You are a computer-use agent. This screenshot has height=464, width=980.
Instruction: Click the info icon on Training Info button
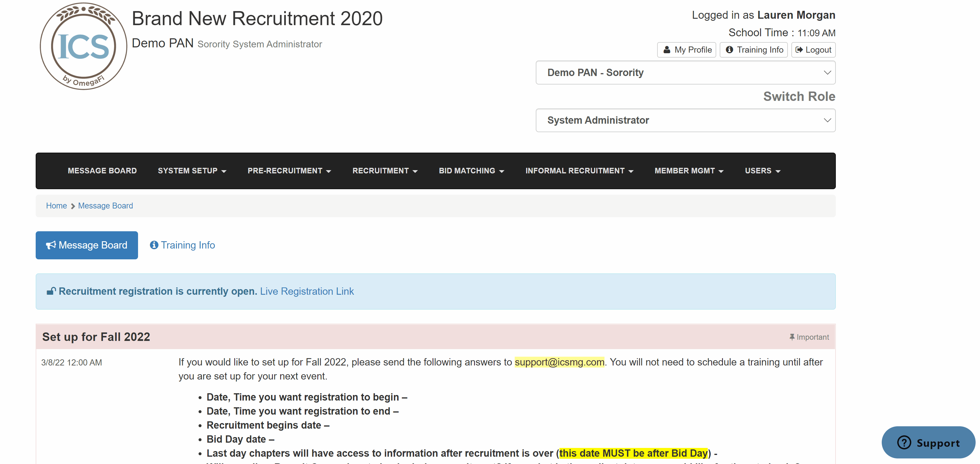coord(730,49)
